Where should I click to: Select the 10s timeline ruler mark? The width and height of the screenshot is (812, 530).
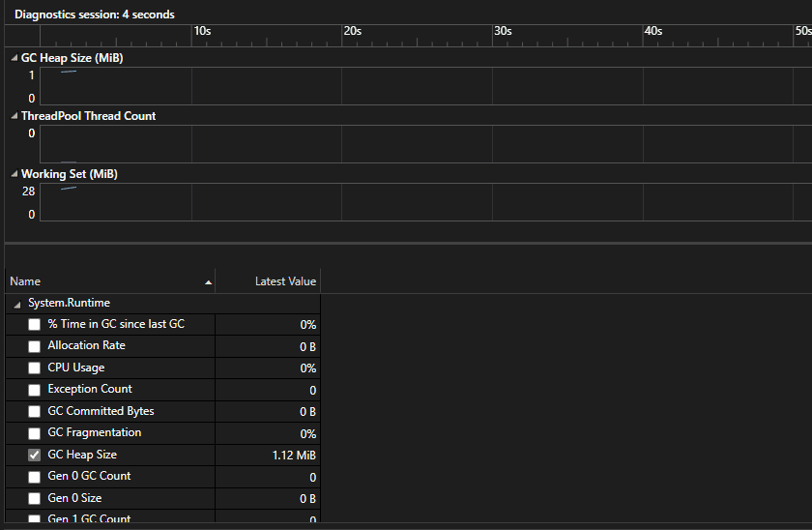pos(202,31)
